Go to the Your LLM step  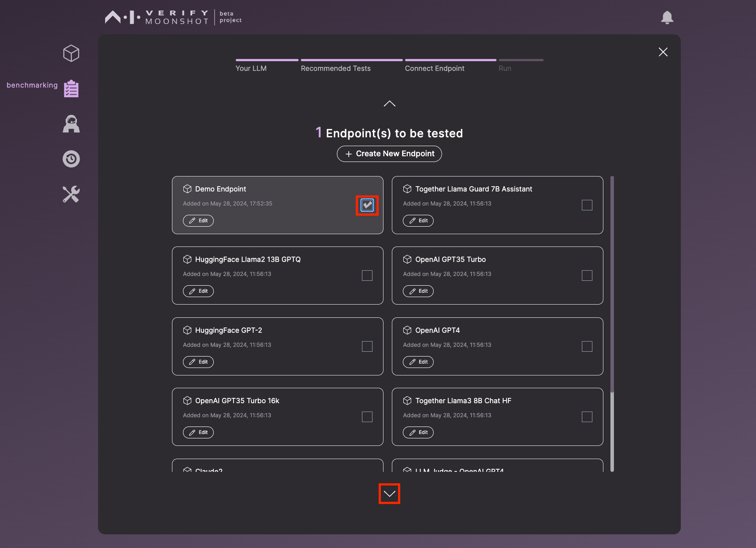pos(251,68)
